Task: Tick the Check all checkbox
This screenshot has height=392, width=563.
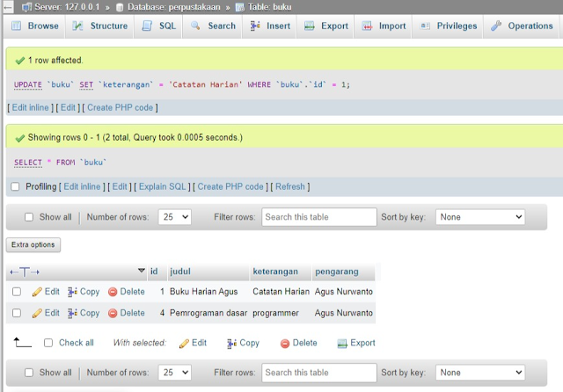Action: click(x=48, y=343)
